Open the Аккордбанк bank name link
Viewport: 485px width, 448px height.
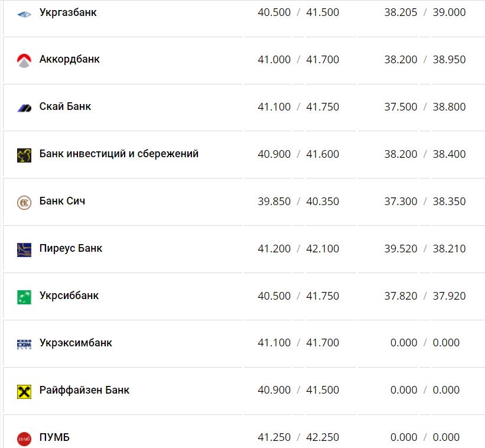coord(70,60)
